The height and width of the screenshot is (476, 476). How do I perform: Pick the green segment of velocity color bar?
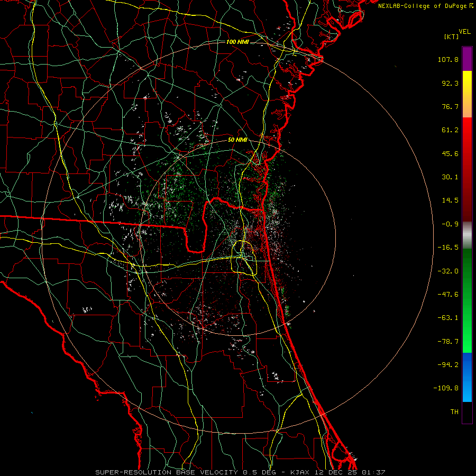click(467, 300)
